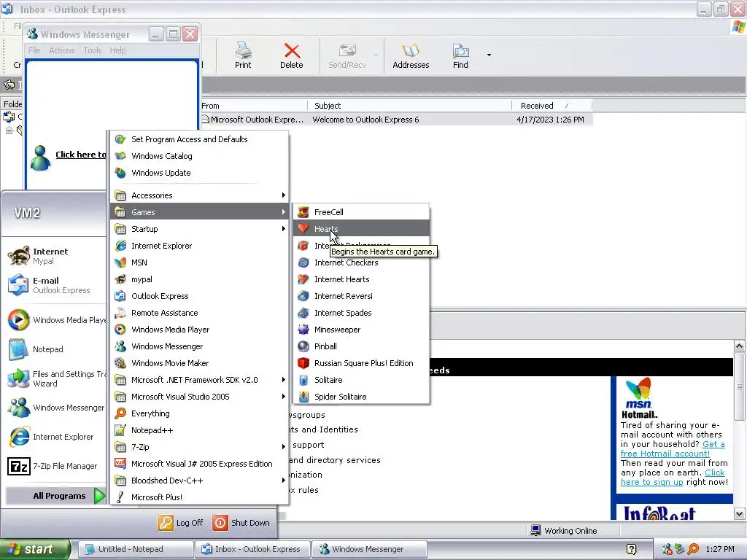
Task: Open Remote Assistance
Action: click(199, 312)
